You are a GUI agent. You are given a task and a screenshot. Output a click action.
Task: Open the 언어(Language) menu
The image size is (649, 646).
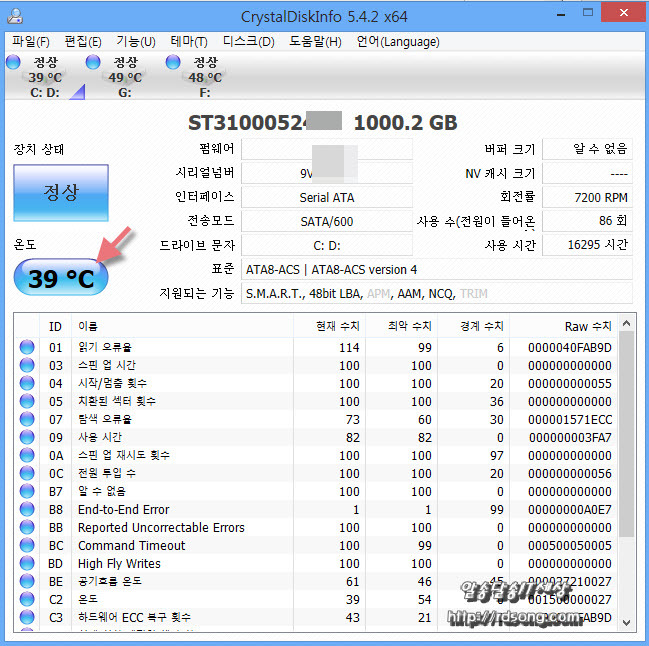tap(397, 41)
